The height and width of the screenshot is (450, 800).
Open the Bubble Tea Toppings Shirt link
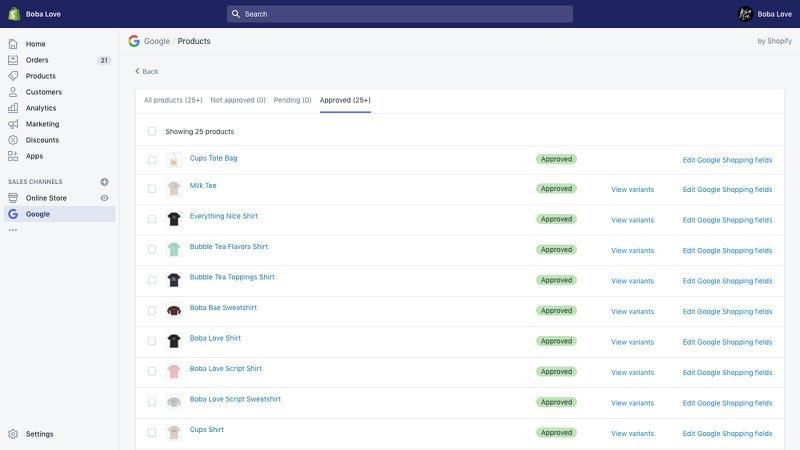click(232, 277)
